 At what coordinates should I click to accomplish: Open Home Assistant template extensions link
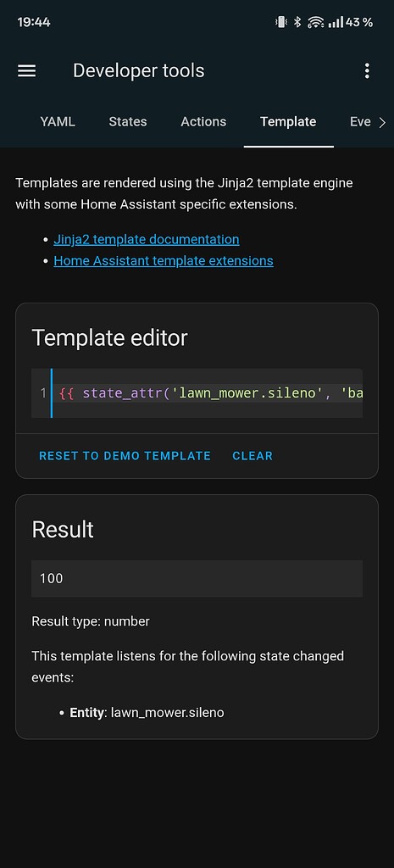[x=164, y=260]
